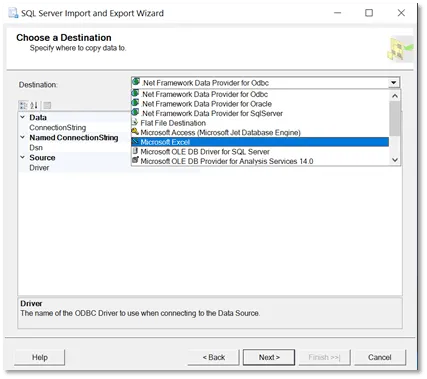Click the Categorized view icon in property grid
Viewport: 427px width, 379px height.
[23, 106]
